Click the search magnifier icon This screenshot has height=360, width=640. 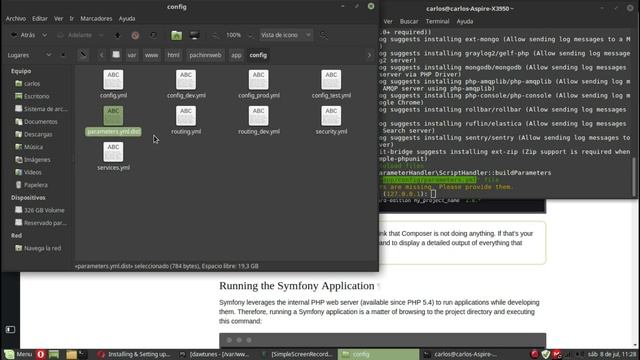coord(324,36)
